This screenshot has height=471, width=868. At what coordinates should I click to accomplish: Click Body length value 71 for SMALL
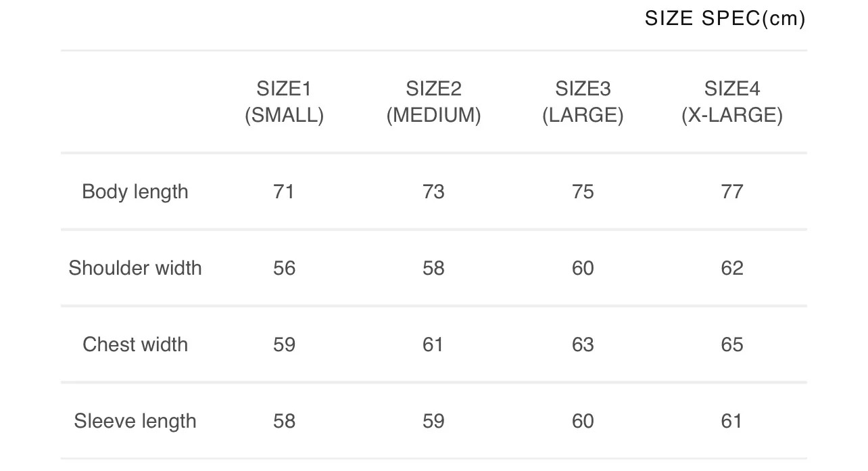tap(284, 192)
